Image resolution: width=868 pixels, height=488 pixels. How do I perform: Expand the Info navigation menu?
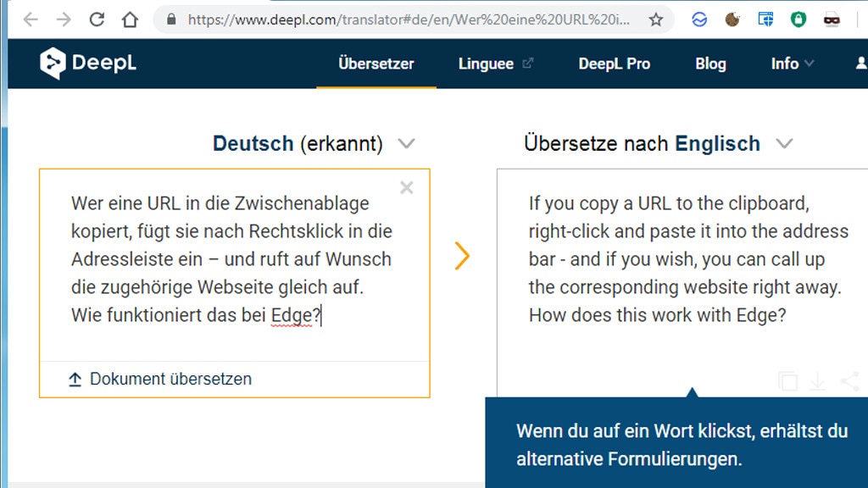(x=791, y=63)
